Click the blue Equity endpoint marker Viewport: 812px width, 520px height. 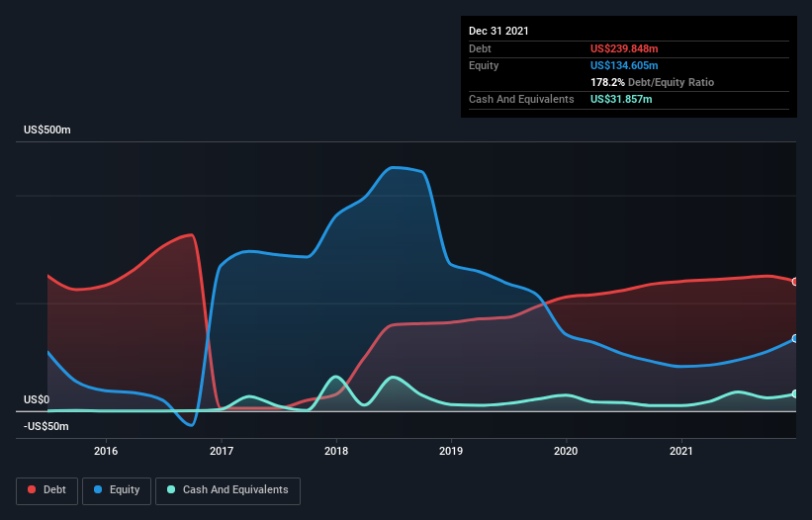(x=795, y=338)
